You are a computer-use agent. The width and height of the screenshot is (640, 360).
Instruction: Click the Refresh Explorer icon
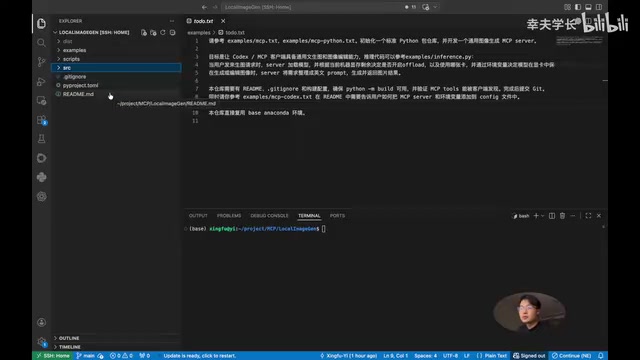(x=163, y=32)
